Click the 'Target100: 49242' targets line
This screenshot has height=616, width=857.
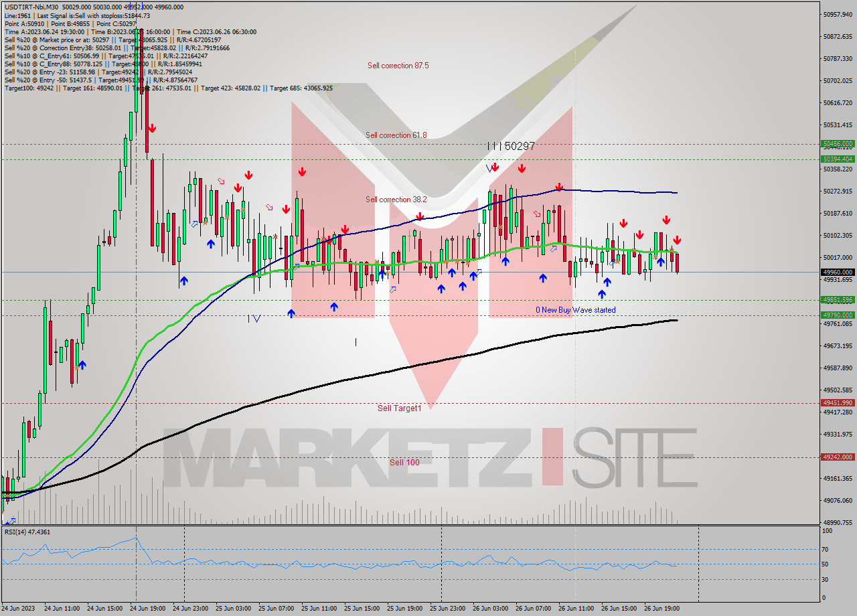pyautogui.click(x=168, y=88)
